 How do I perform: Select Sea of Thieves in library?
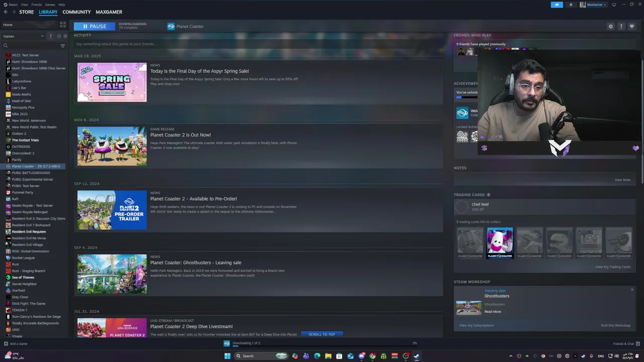point(23,278)
